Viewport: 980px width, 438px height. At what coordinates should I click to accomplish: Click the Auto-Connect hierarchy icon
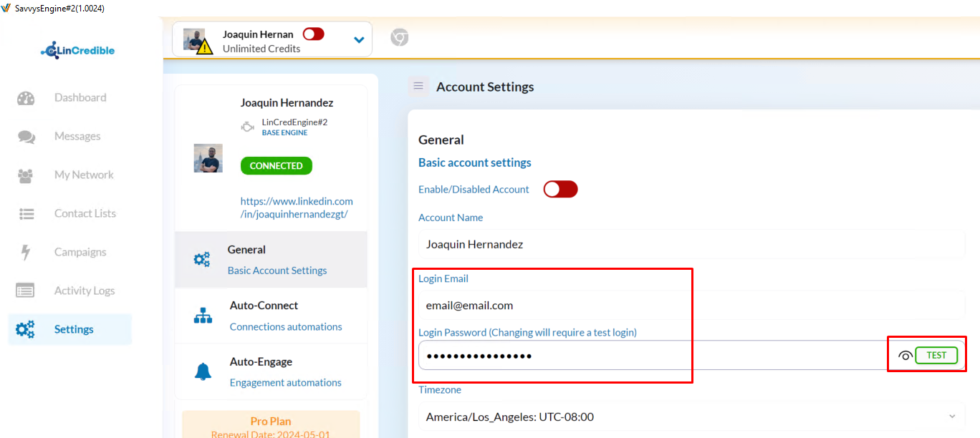203,316
